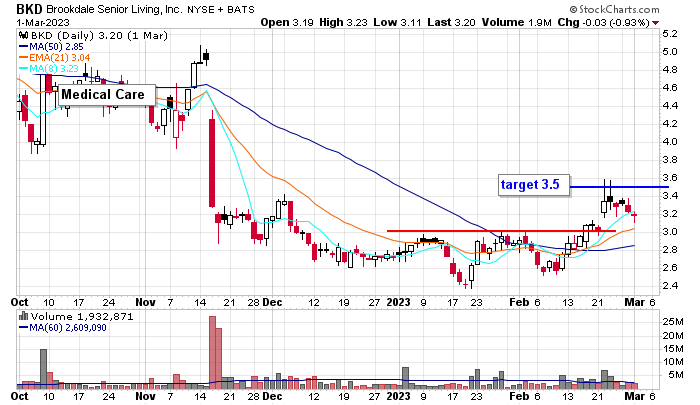Click the candlestick icon beside BKD (Daily)
The width and height of the screenshot is (700, 405).
(x=24, y=35)
